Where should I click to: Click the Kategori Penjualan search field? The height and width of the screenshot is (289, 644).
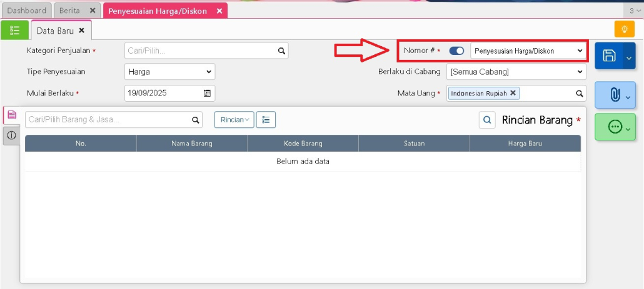click(200, 51)
